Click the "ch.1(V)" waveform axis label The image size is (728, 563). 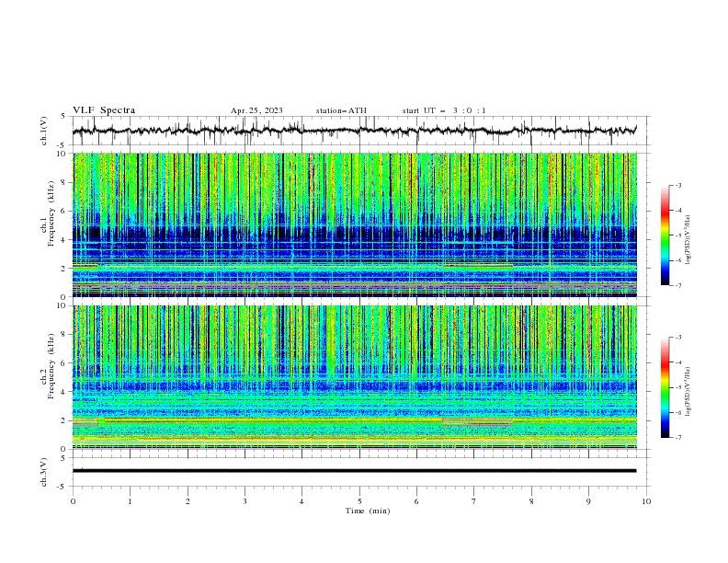[44, 131]
